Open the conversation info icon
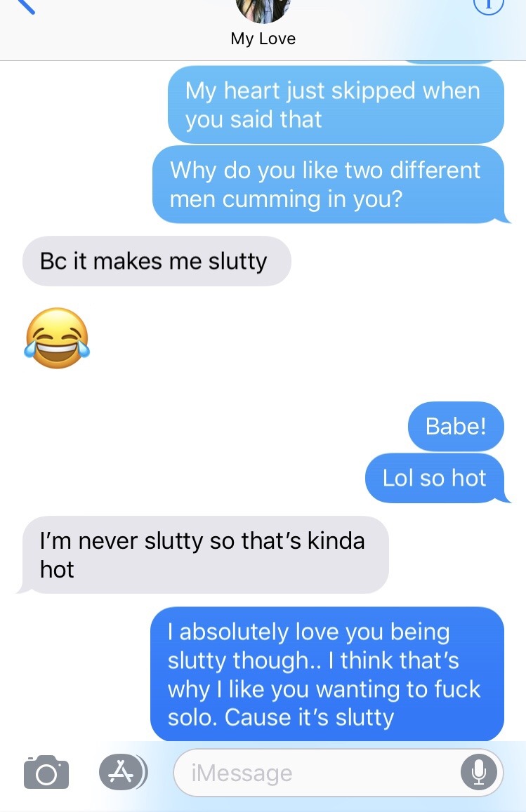526x812 pixels. tap(489, 5)
